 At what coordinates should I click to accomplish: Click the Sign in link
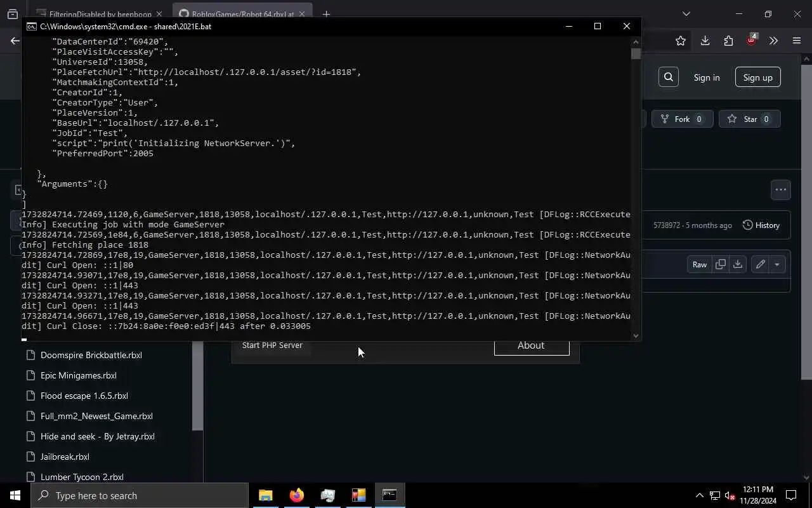pos(707,77)
